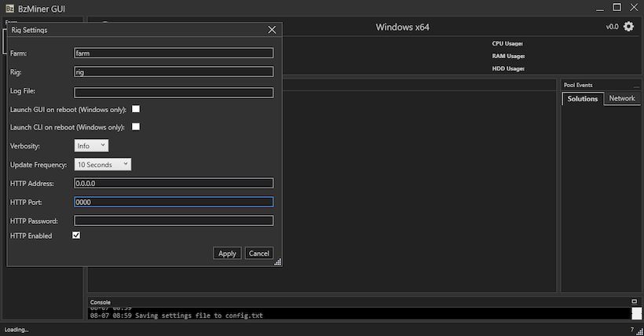Screen dimensions: 644x336
Task: Click the Loading status bar text
Action: coord(16,330)
